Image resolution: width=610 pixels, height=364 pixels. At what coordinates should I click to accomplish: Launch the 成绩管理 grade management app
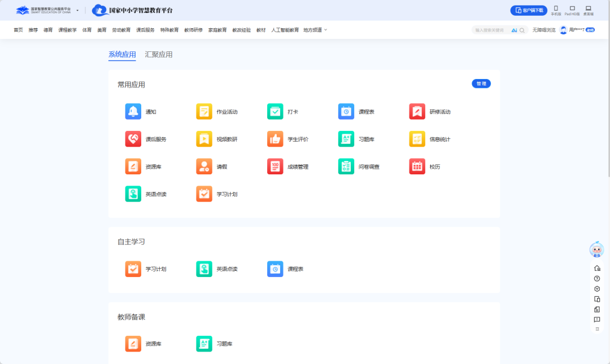(x=275, y=166)
